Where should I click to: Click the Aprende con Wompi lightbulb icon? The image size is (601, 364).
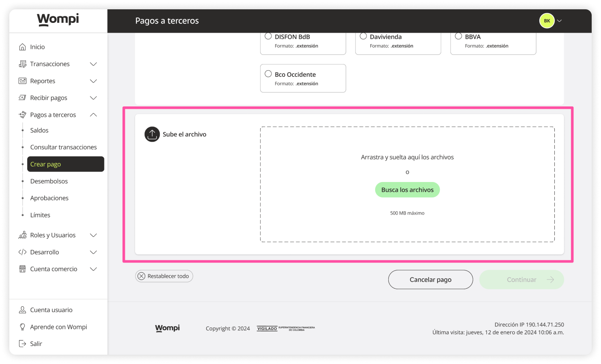(x=23, y=327)
